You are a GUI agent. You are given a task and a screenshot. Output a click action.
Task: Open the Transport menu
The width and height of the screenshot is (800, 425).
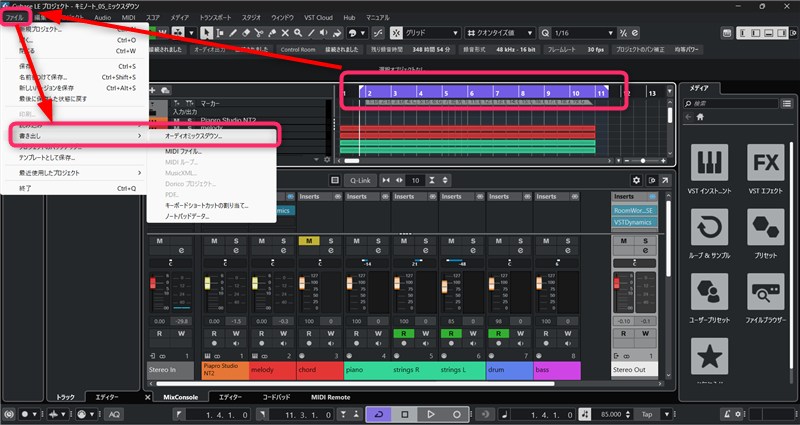(215, 17)
